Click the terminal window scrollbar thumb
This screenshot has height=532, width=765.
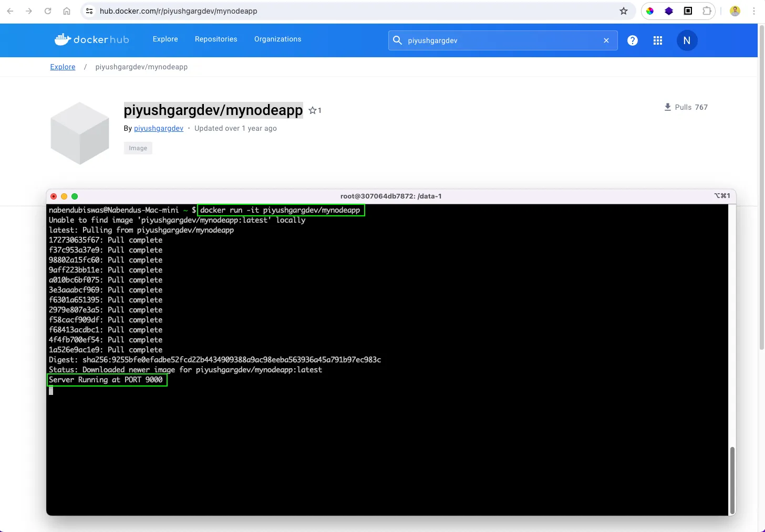pos(732,480)
